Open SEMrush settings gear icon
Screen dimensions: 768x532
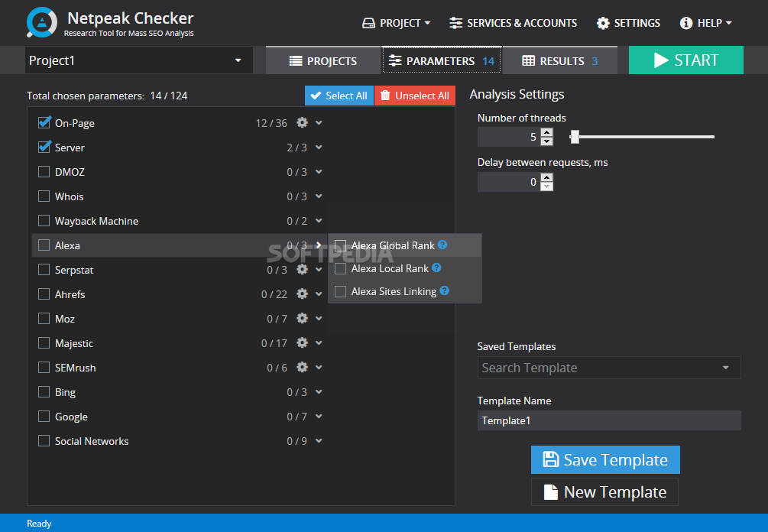(x=302, y=368)
